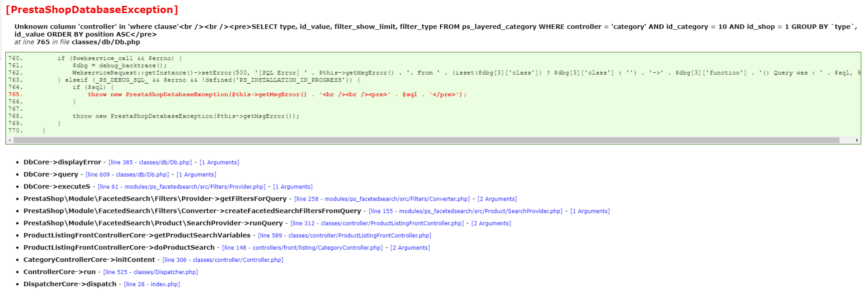Click code line 763 elseif _PS_DEBUG_SQL_ statement

click(209, 80)
